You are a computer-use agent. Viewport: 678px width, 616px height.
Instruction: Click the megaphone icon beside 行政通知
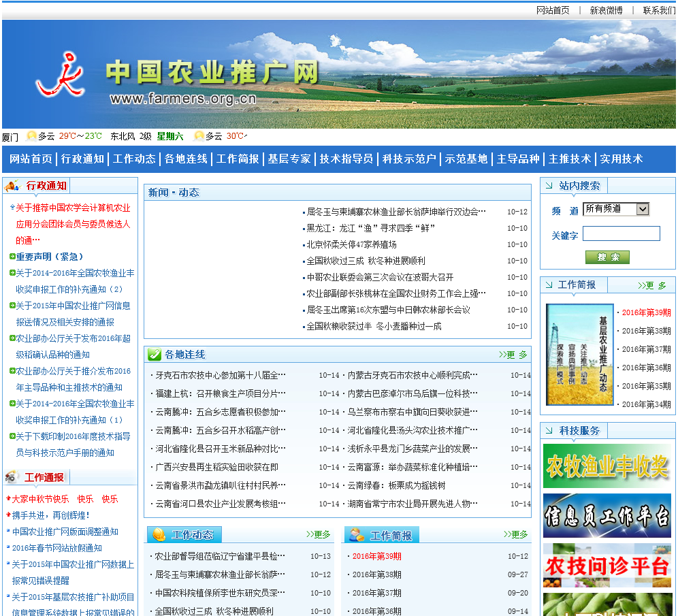[12, 186]
